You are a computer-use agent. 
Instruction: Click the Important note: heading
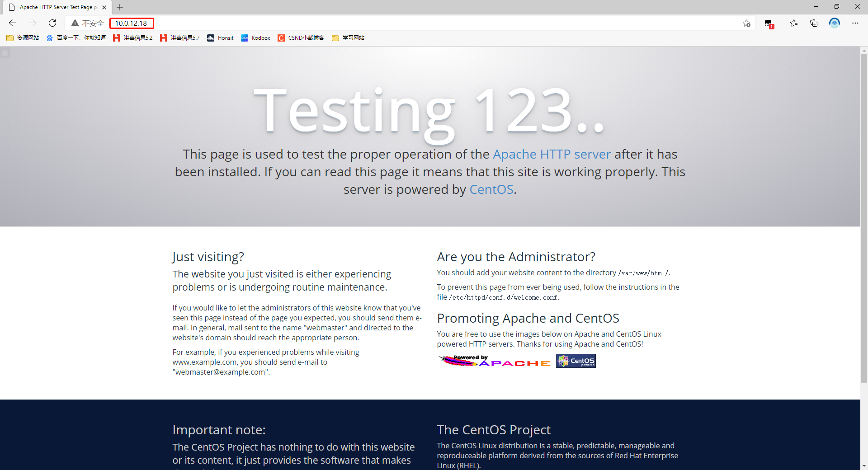click(219, 430)
